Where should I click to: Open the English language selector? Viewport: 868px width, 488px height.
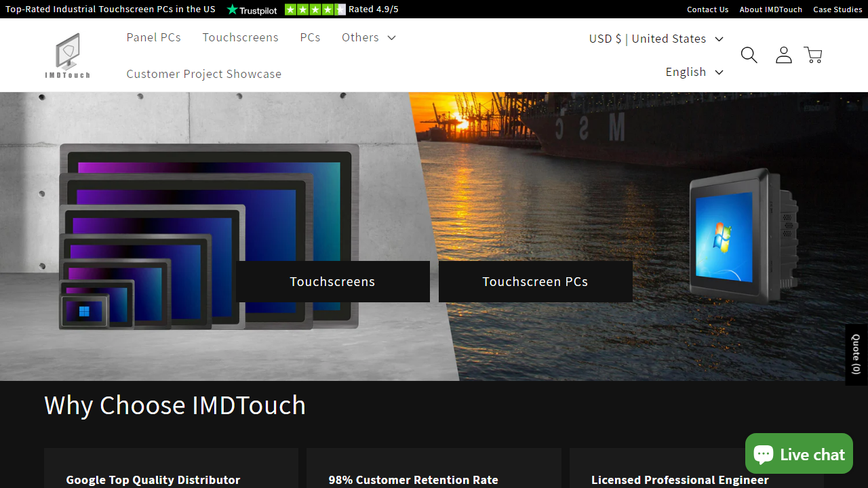(x=694, y=72)
